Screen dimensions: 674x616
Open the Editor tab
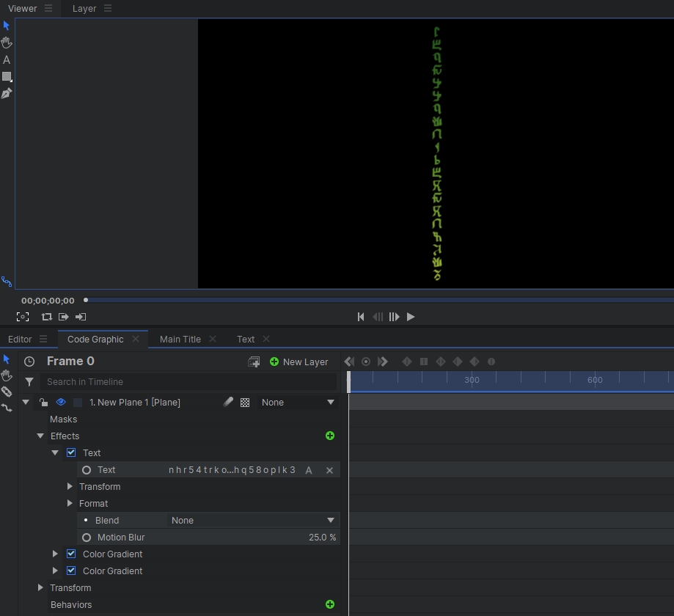20,339
